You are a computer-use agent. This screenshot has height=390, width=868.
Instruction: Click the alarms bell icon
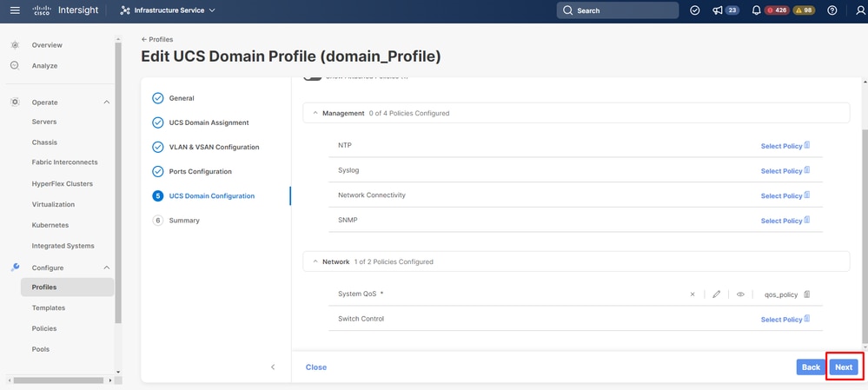(756, 10)
